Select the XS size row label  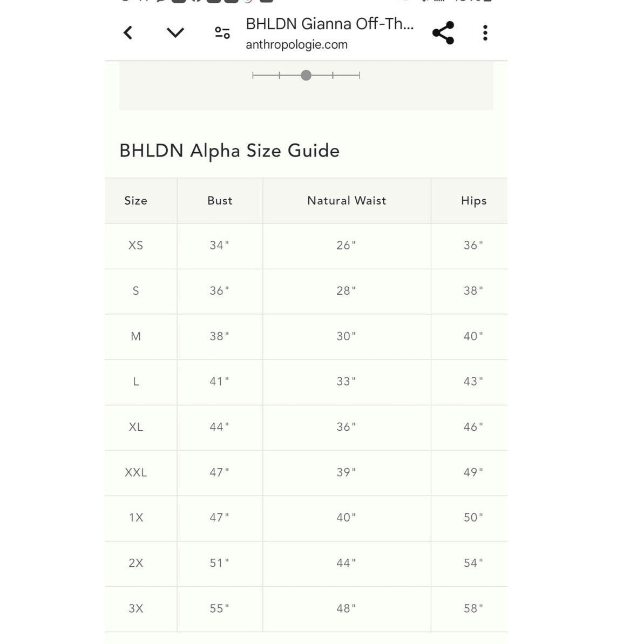pos(136,246)
